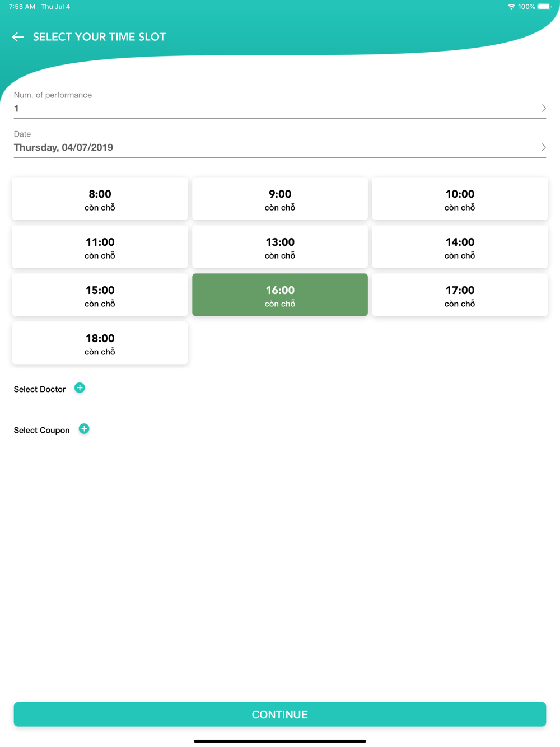560x747 pixels.
Task: Expand the Num. of performance chevron
Action: pos(543,108)
